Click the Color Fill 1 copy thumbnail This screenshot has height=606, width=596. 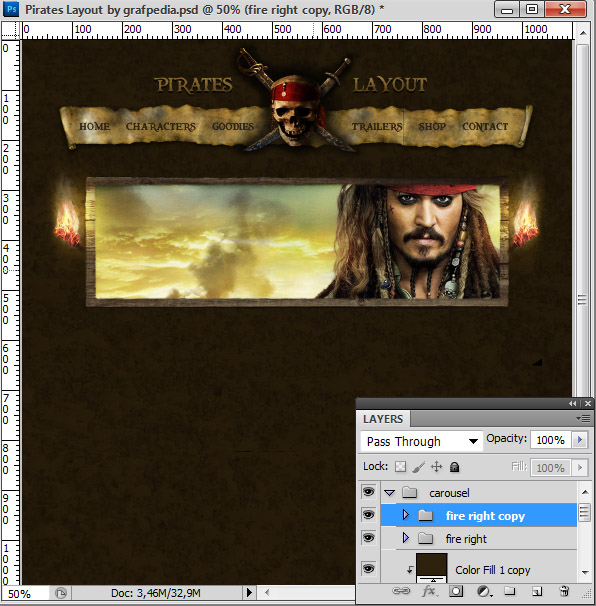431,568
